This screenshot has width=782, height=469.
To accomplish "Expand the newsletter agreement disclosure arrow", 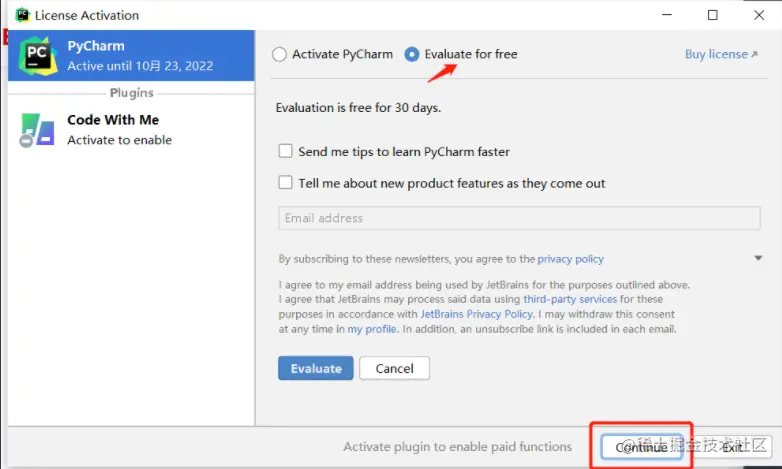I will click(758, 258).
